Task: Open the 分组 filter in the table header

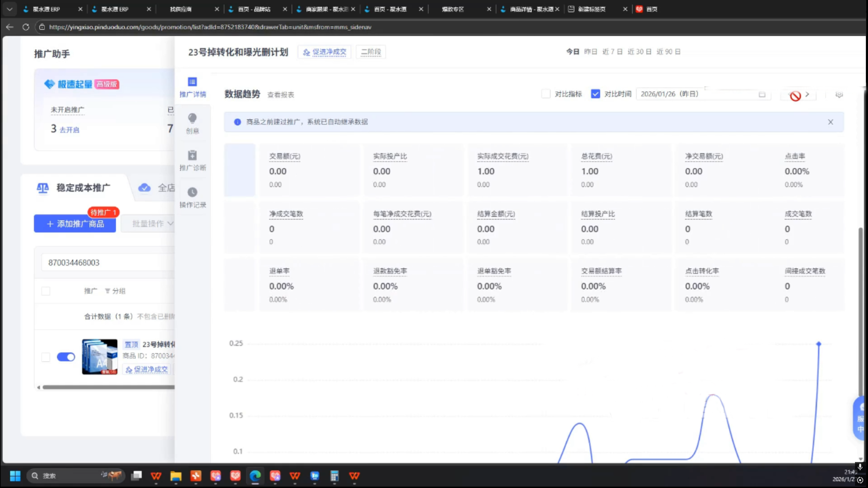Action: coord(115,291)
